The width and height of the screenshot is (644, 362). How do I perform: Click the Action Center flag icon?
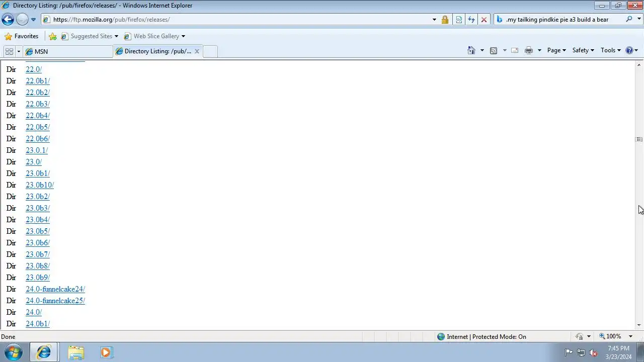[x=569, y=352]
